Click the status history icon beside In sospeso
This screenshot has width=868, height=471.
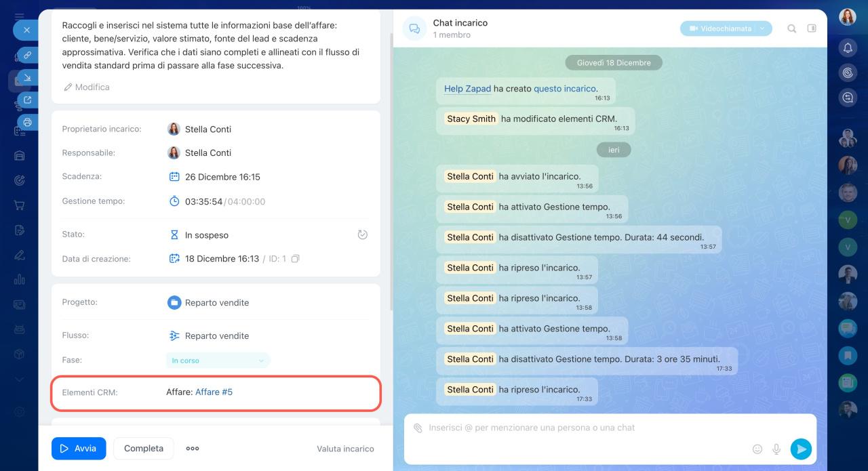[x=362, y=235]
